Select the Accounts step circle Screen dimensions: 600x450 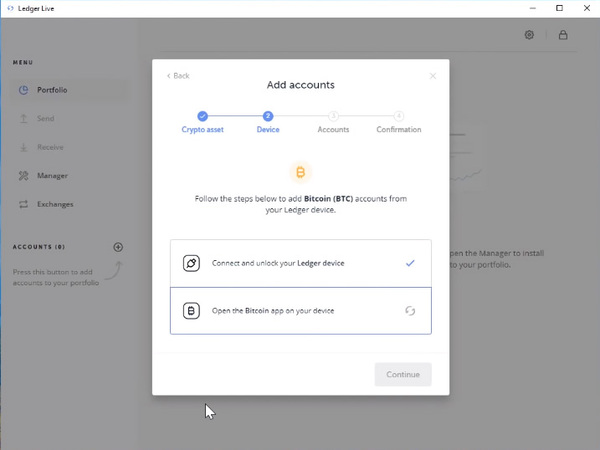click(x=333, y=116)
